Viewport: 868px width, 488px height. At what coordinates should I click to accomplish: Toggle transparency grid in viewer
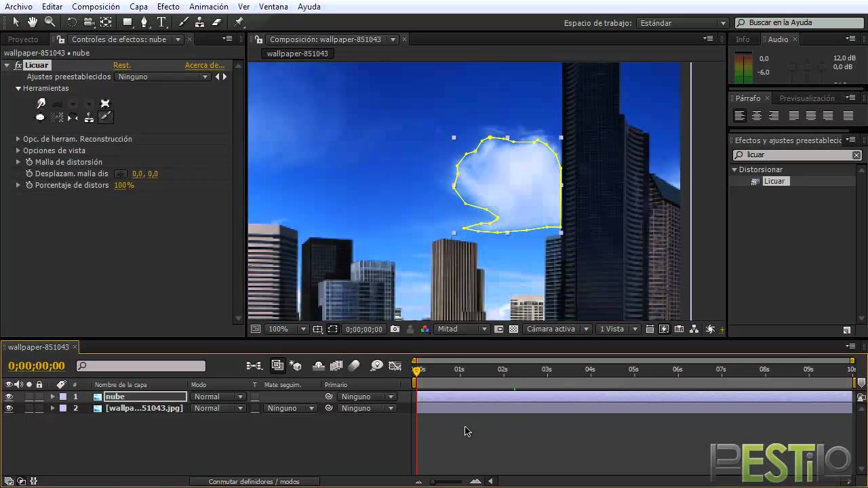(513, 329)
